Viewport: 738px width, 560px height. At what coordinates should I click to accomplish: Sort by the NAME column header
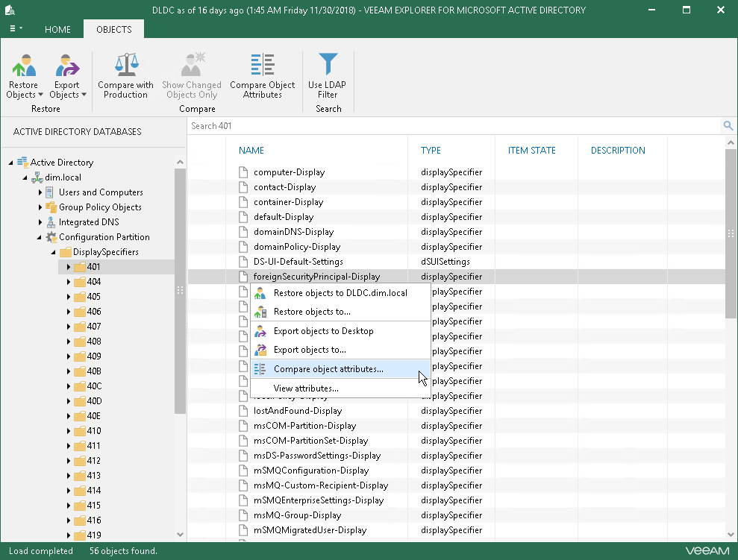point(251,151)
